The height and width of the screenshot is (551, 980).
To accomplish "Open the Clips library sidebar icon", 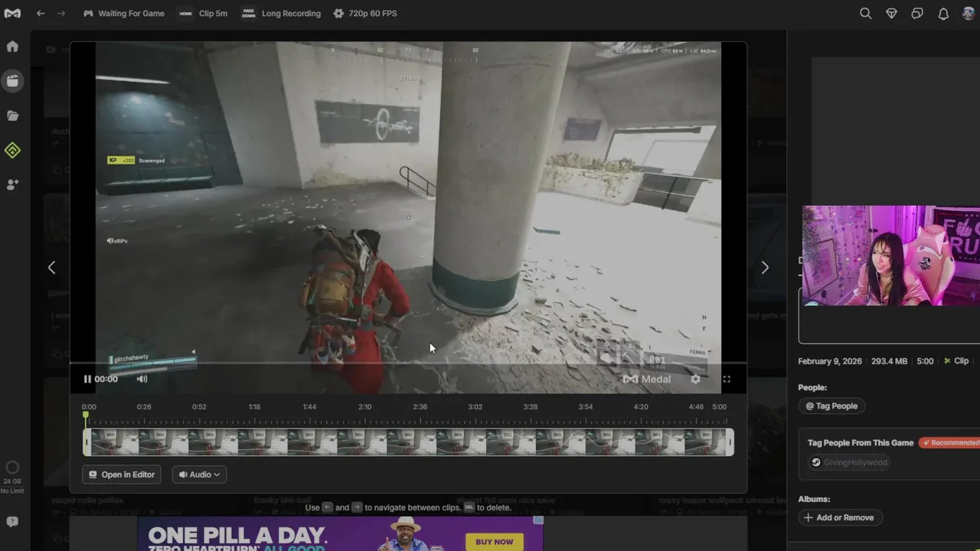I will tap(12, 81).
